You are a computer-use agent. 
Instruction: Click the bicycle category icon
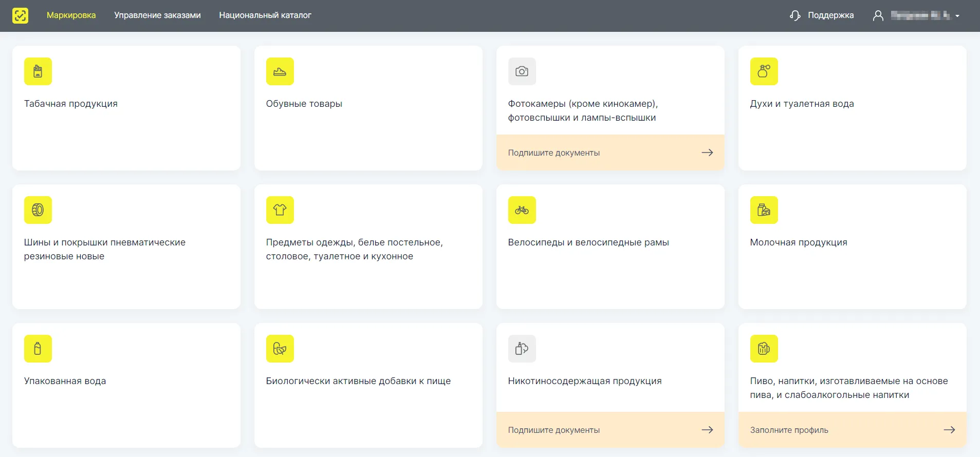522,210
